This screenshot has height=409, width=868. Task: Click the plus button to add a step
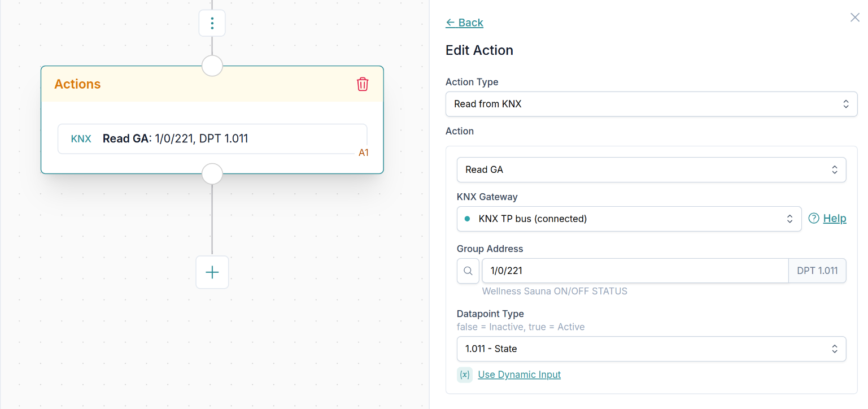tap(212, 272)
